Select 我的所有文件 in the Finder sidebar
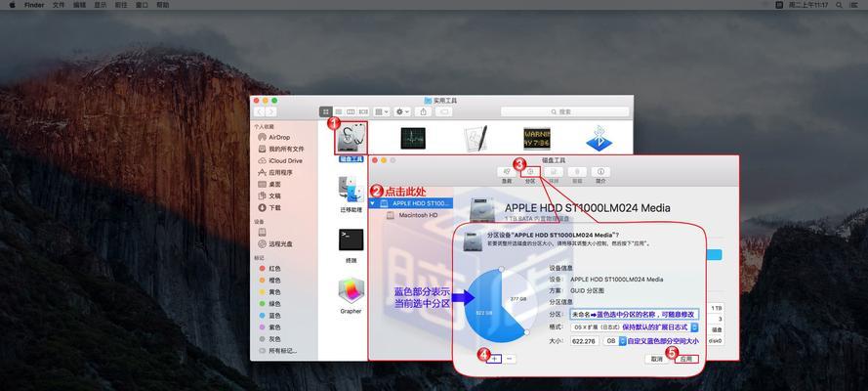The width and height of the screenshot is (868, 391). 283,149
